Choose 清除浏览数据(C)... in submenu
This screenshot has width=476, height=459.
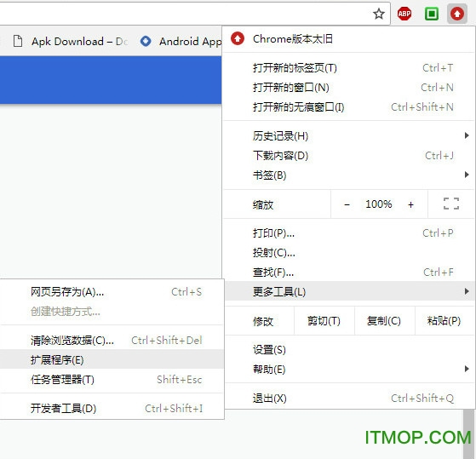(112, 341)
